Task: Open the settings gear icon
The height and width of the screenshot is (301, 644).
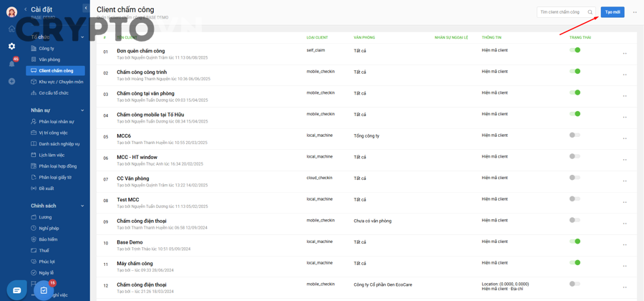Action: 11,47
